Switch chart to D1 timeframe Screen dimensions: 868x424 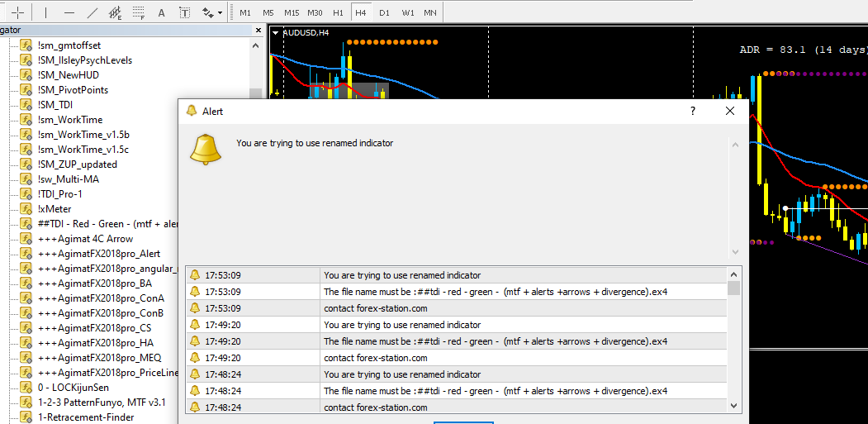tap(384, 12)
